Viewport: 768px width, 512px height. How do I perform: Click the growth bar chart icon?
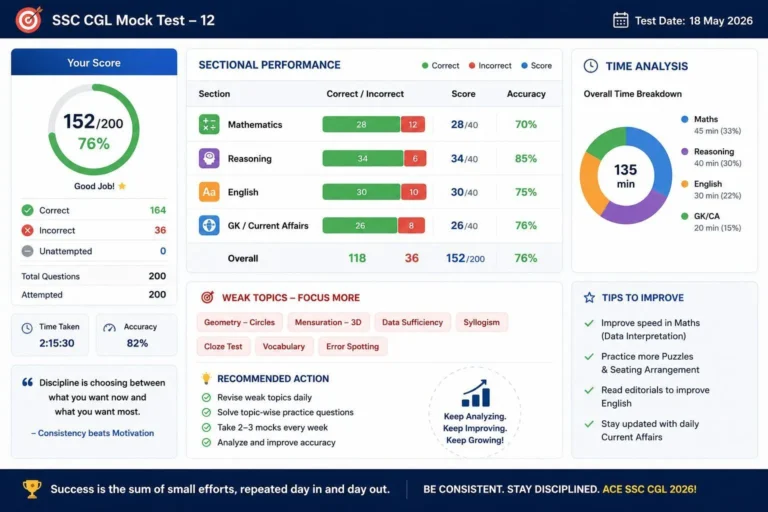pyautogui.click(x=476, y=393)
